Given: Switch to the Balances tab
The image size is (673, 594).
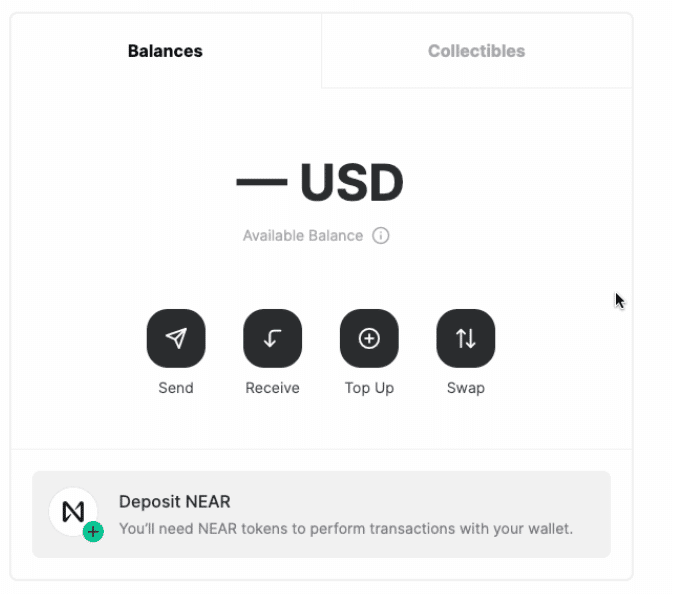Looking at the screenshot, I should [x=165, y=51].
